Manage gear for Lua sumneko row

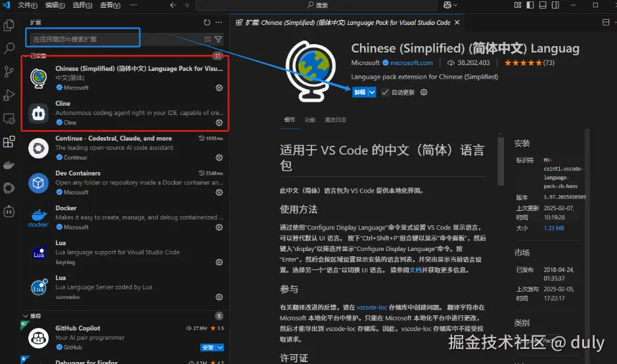219,297
